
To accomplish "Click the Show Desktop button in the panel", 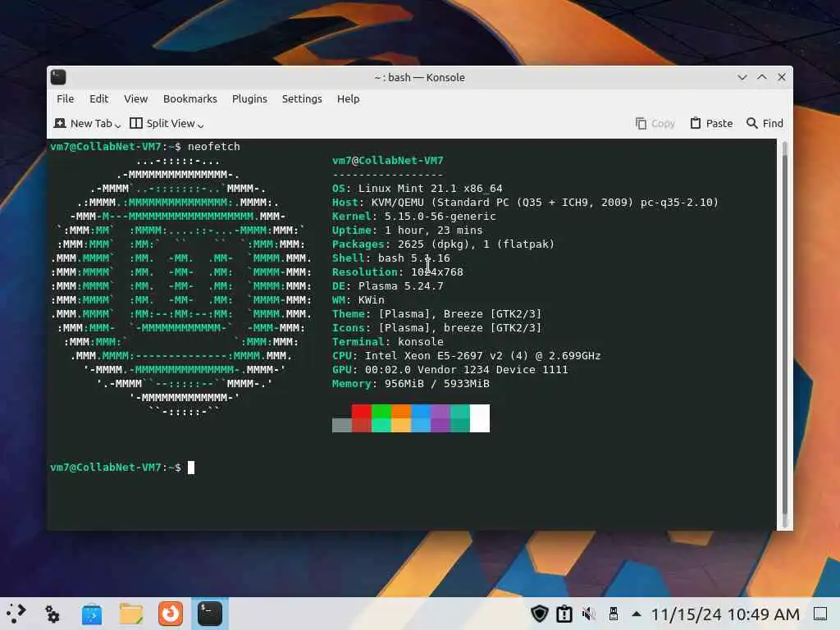I will click(x=820, y=614).
